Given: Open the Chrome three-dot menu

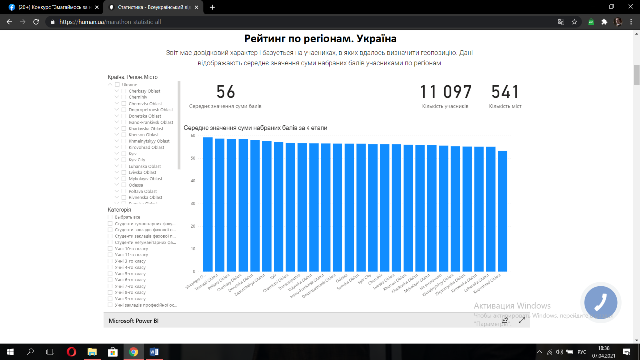Looking at the screenshot, I should coord(631,22).
